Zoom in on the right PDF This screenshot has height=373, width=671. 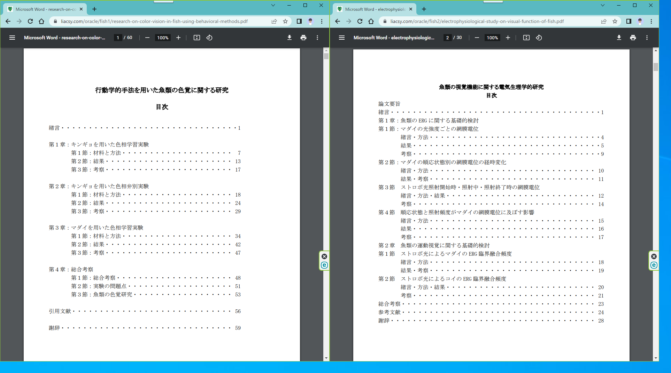pos(508,38)
